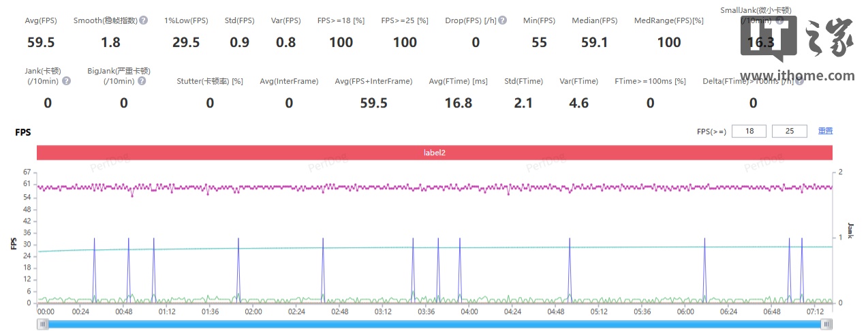Click the 1%Low(FPS) value 29.5
The image size is (868, 331).
tap(186, 42)
